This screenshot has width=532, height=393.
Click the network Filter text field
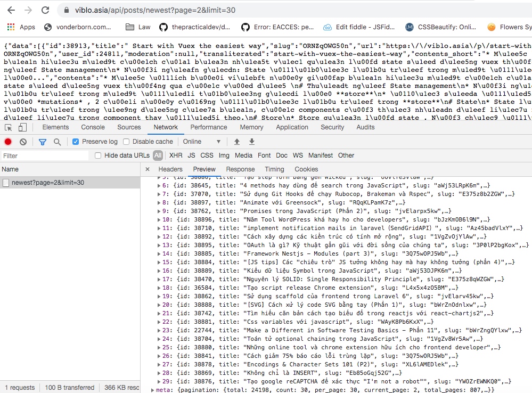point(45,155)
